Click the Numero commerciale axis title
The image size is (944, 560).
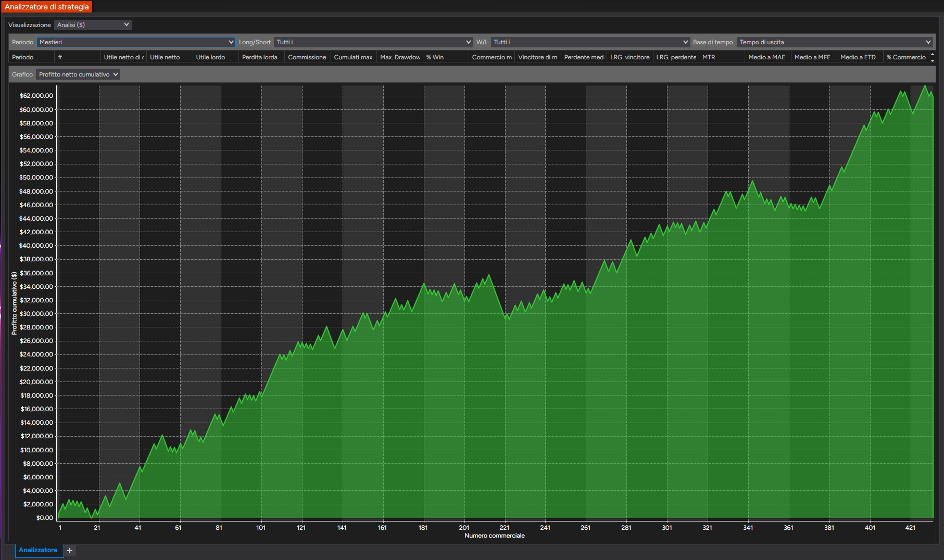tap(495, 536)
